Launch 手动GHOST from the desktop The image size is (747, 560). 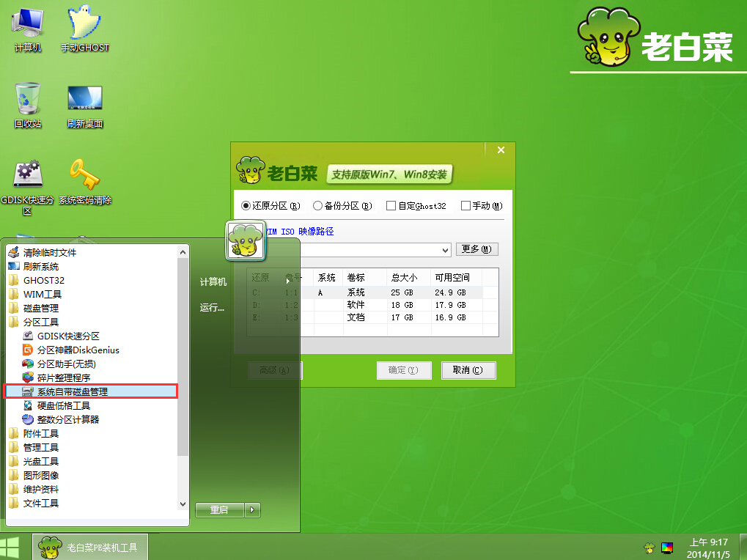click(x=85, y=29)
